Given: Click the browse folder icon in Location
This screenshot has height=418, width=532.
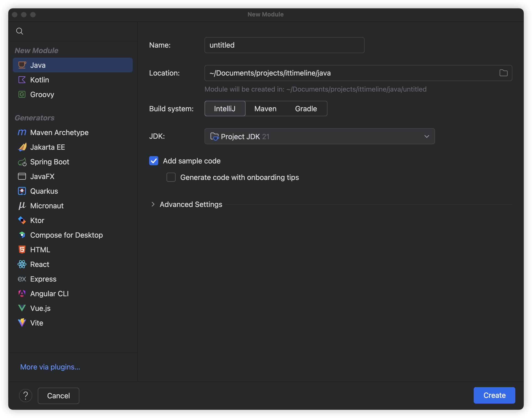Looking at the screenshot, I should coord(503,73).
